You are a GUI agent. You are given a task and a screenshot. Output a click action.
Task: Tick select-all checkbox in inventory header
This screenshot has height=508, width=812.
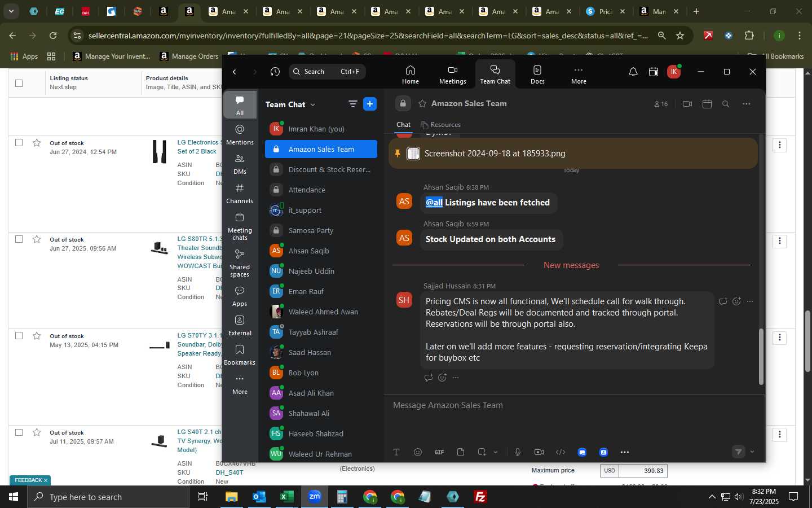pos(19,83)
